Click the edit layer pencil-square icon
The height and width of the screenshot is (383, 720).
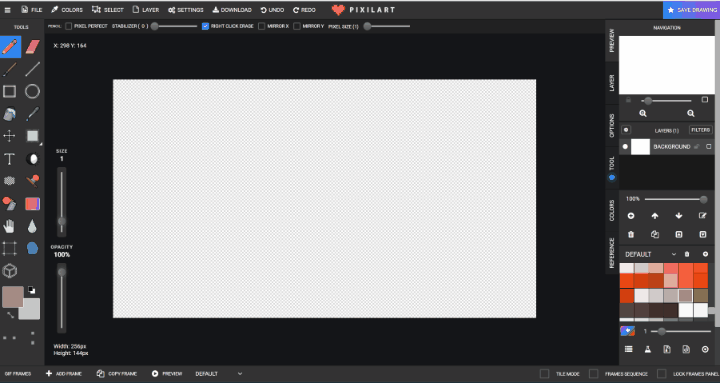703,216
